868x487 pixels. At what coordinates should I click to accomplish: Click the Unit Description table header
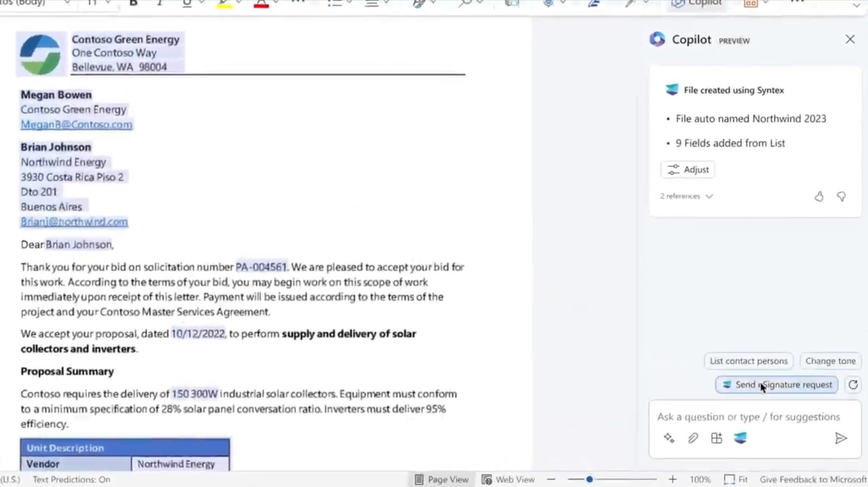pyautogui.click(x=125, y=448)
